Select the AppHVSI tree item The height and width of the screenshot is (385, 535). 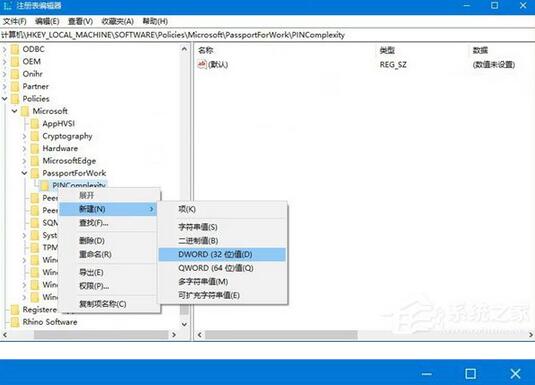tap(58, 124)
